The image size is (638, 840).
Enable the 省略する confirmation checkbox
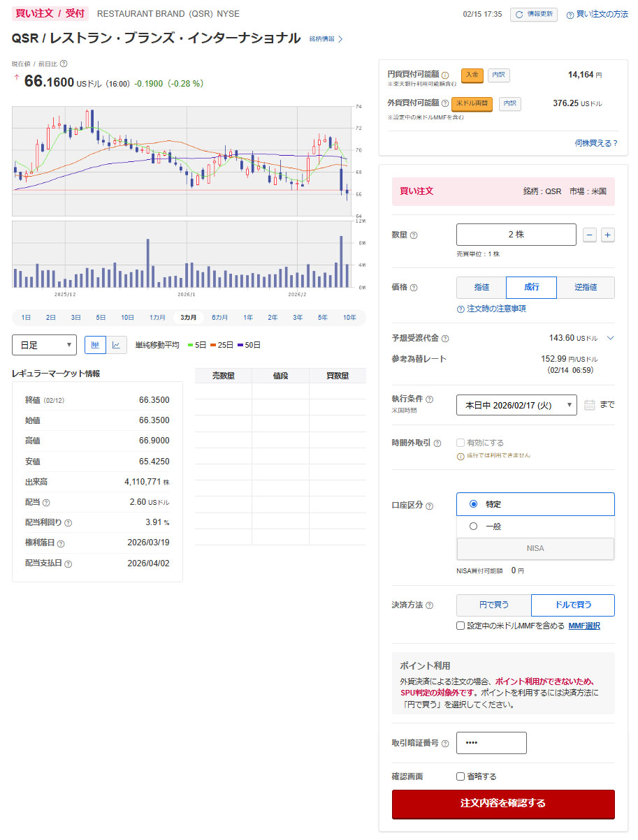click(461, 776)
